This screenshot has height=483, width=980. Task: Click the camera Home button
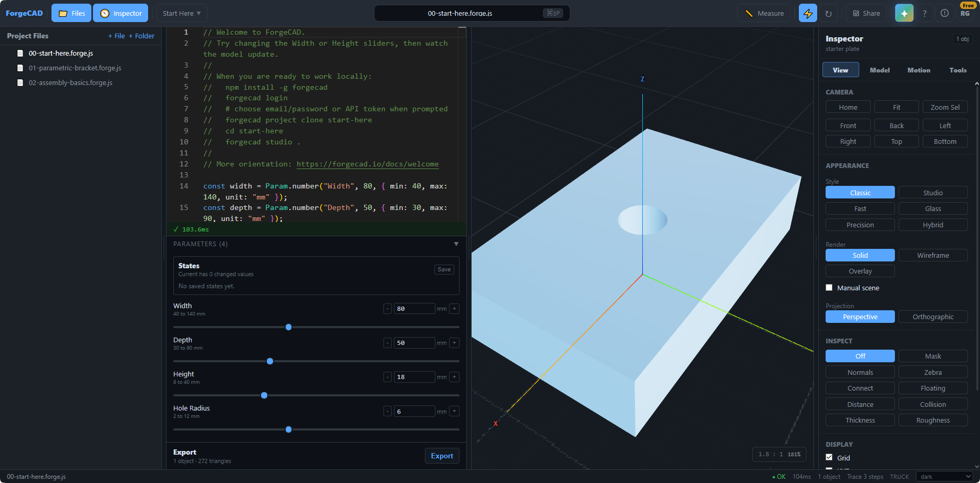[848, 107]
